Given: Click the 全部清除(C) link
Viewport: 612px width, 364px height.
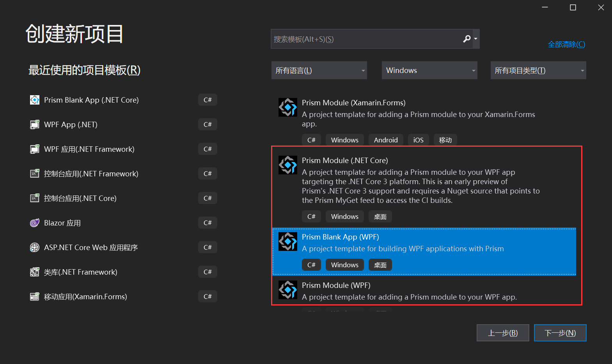Looking at the screenshot, I should (566, 44).
